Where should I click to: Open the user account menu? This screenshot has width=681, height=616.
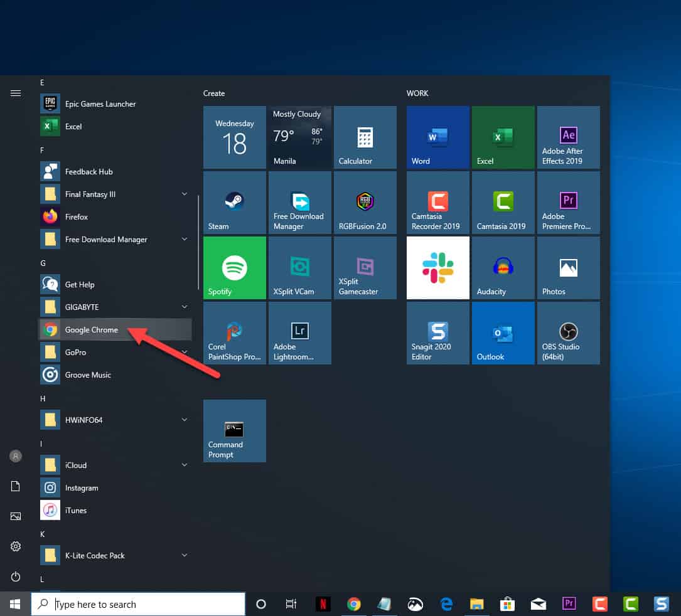click(16, 456)
